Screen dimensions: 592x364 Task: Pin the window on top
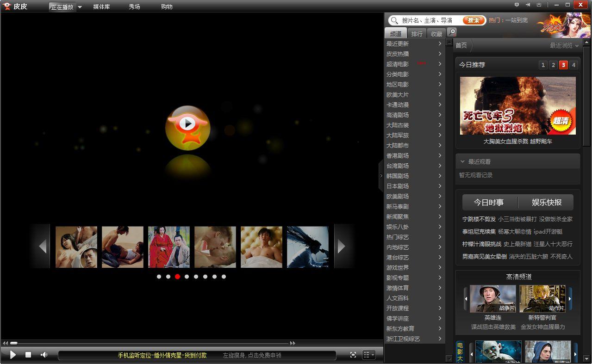[x=528, y=5]
